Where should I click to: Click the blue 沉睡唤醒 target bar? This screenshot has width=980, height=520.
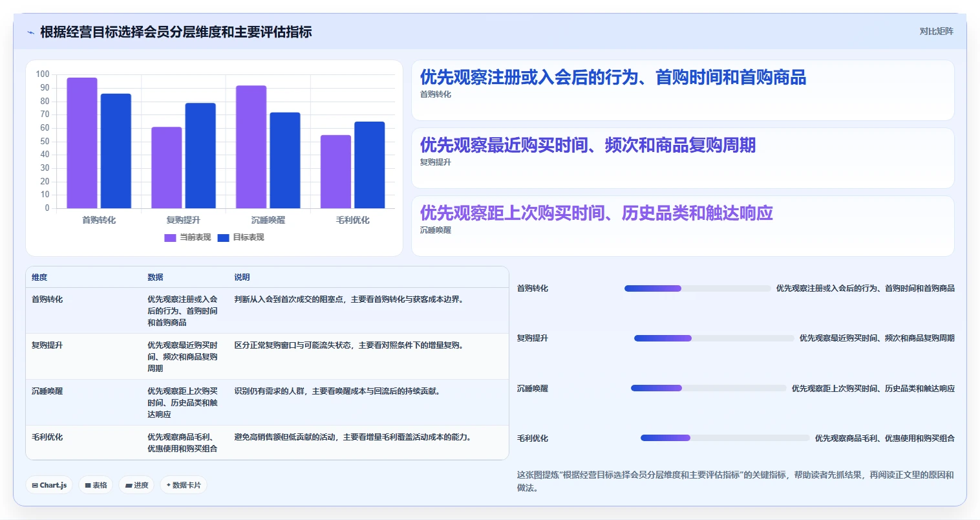(285, 160)
